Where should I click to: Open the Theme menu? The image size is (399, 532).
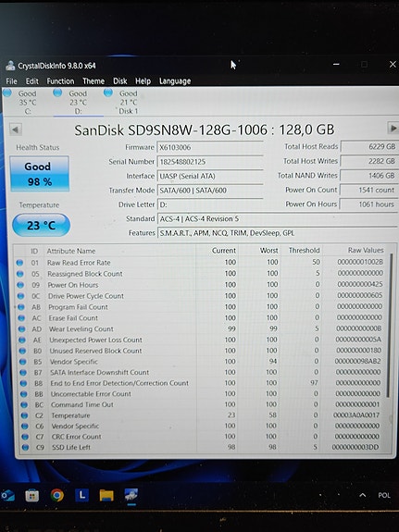coord(94,81)
